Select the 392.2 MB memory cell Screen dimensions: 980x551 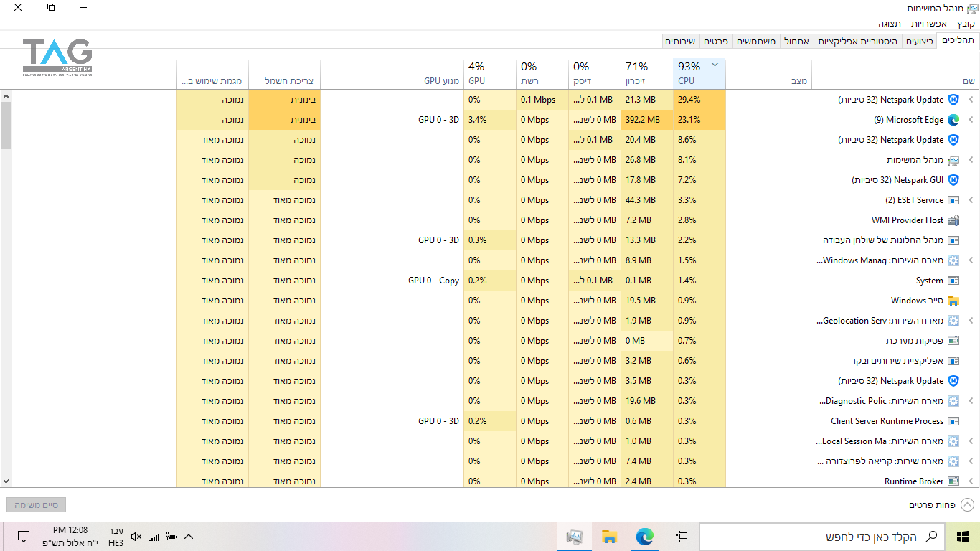click(x=646, y=120)
